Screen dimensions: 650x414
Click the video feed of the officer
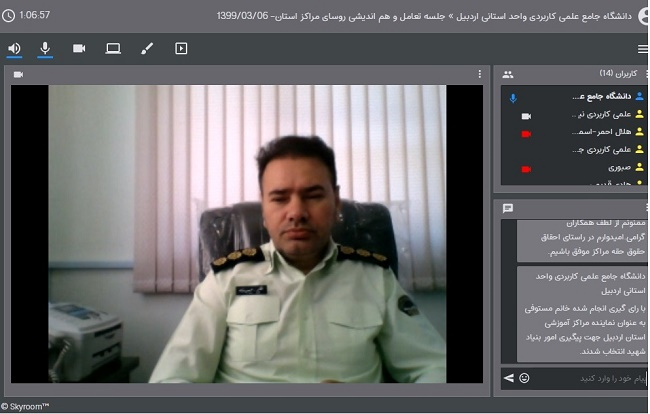click(248, 233)
